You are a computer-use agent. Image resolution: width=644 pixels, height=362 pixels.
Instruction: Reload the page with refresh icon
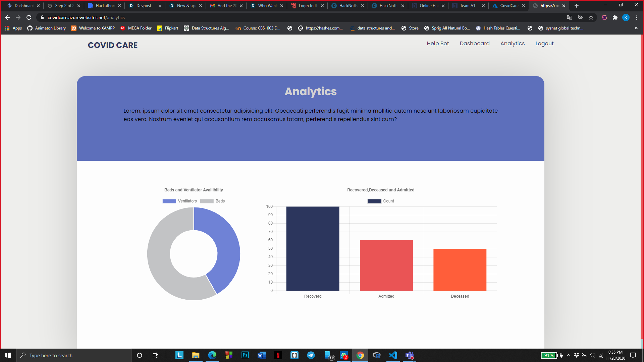click(29, 17)
